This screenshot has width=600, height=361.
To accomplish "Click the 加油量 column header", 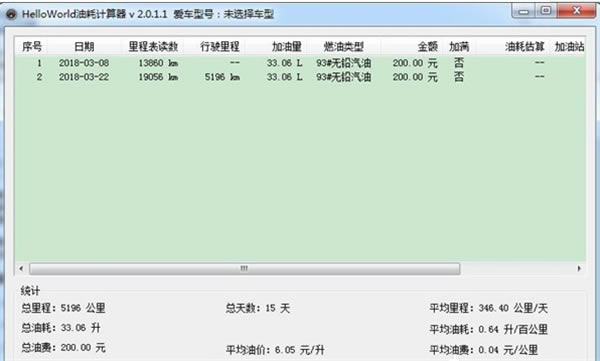I will [287, 47].
